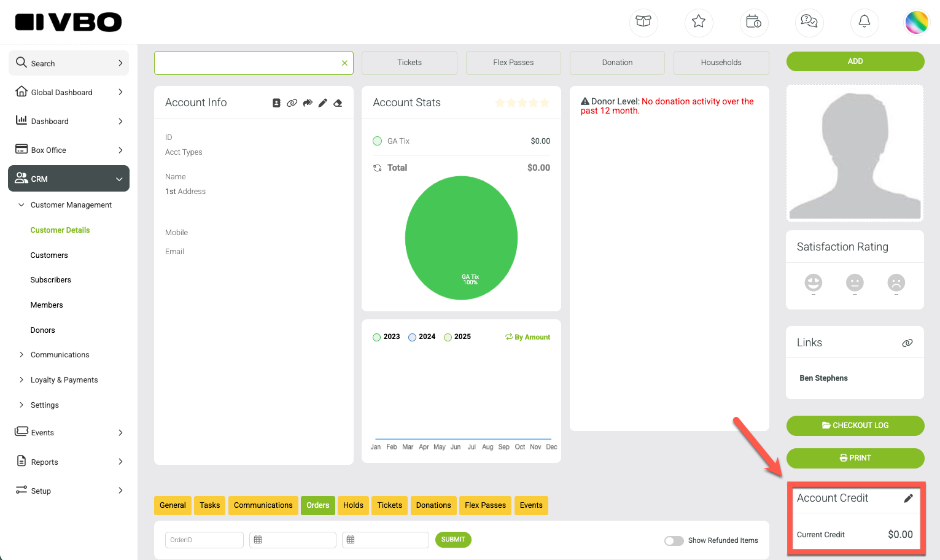Image resolution: width=940 pixels, height=560 pixels.
Task: Click the favorites star icon in header
Action: pyautogui.click(x=699, y=21)
